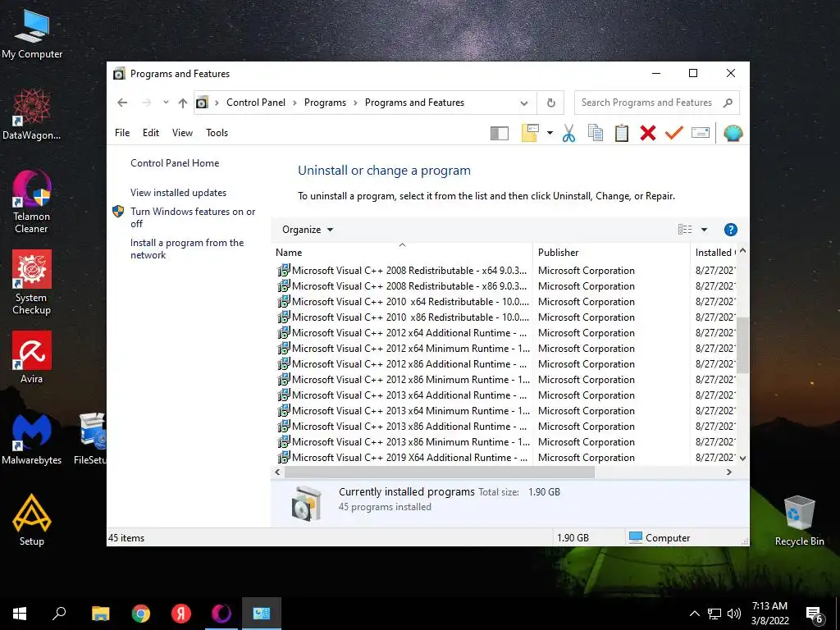Switch view using the details view icon
This screenshot has height=630, width=840.
coord(685,230)
